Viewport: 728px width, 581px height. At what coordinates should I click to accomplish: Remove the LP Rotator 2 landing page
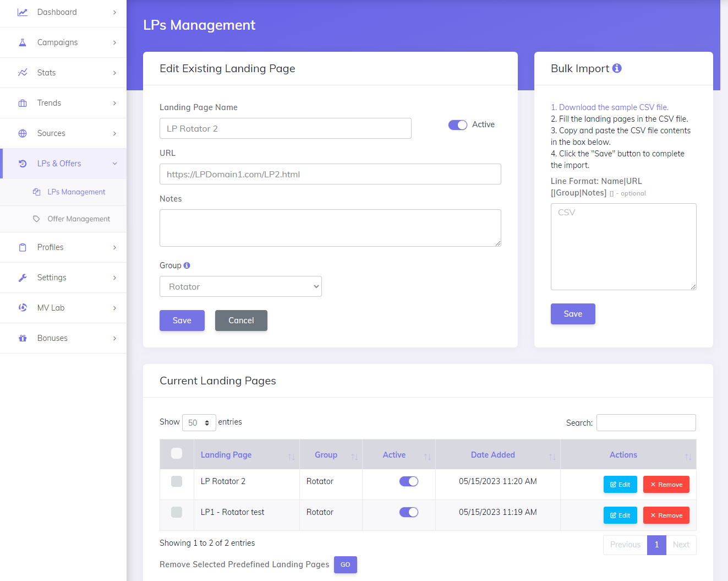coord(666,484)
